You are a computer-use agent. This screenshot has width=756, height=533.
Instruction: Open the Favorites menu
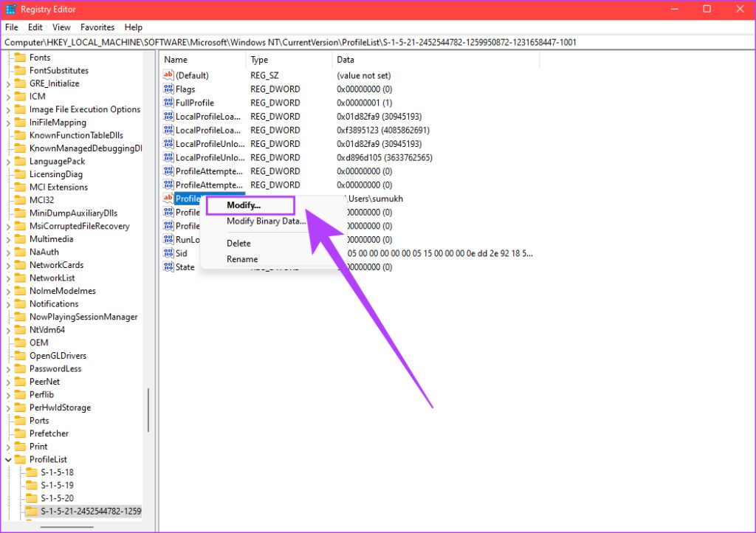tap(97, 27)
